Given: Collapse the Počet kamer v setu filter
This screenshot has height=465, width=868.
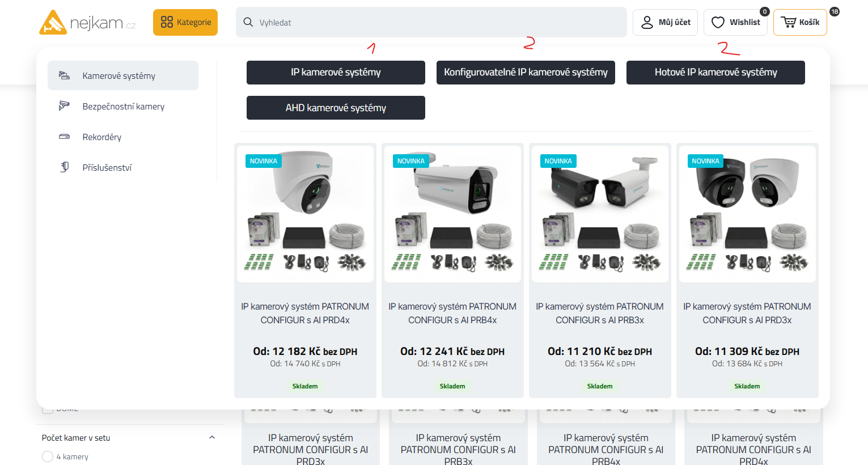Looking at the screenshot, I should point(212,437).
